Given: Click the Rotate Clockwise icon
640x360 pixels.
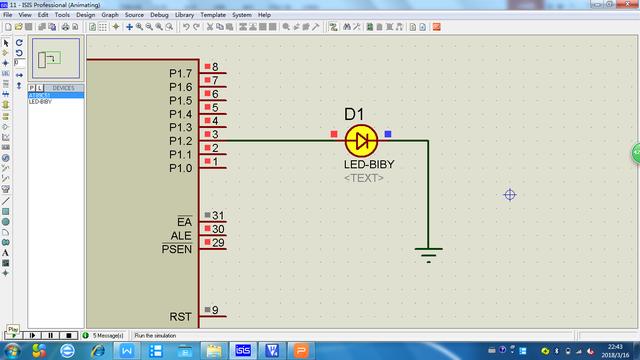Looking at the screenshot, I should click(x=19, y=42).
